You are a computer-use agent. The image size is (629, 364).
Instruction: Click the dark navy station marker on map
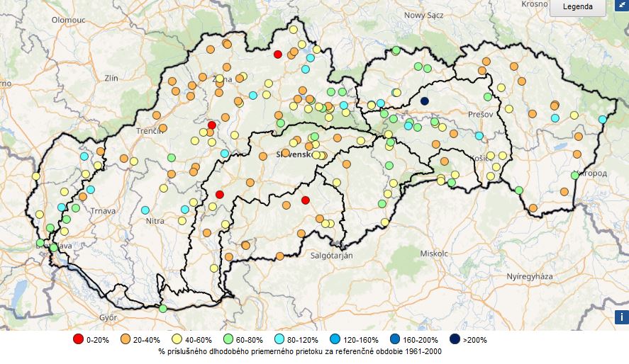coord(425,101)
